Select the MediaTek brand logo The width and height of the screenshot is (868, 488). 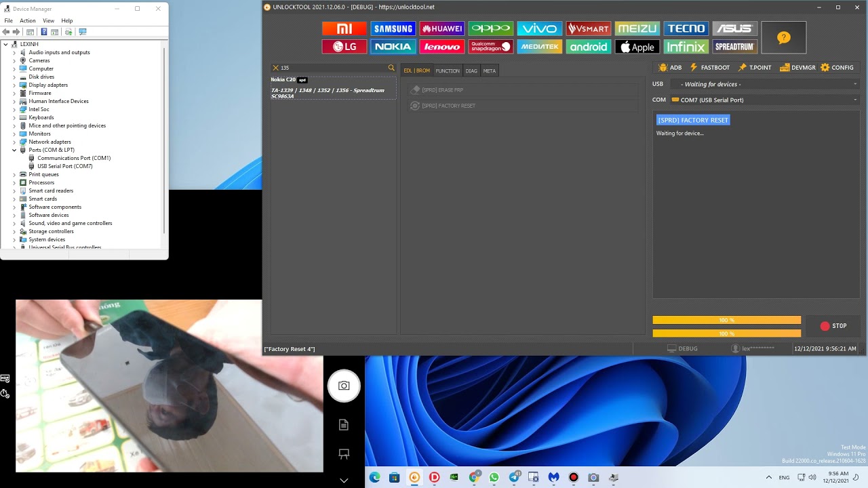point(539,47)
